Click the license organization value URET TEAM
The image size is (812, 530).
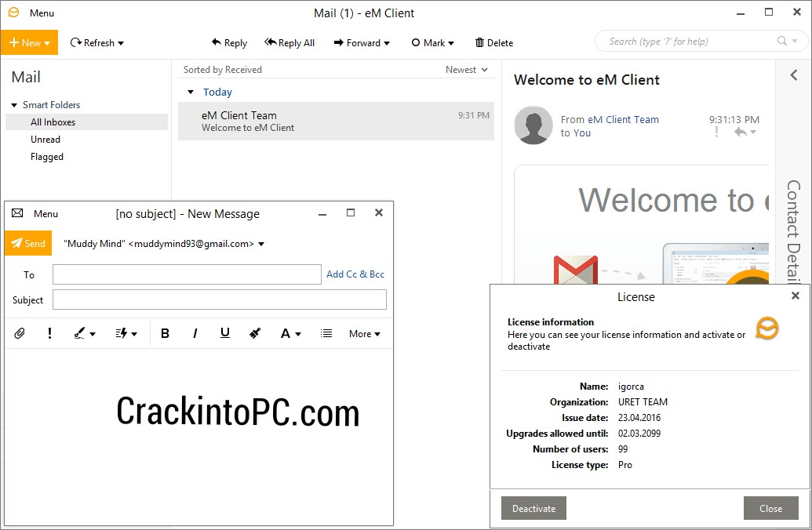[643, 402]
